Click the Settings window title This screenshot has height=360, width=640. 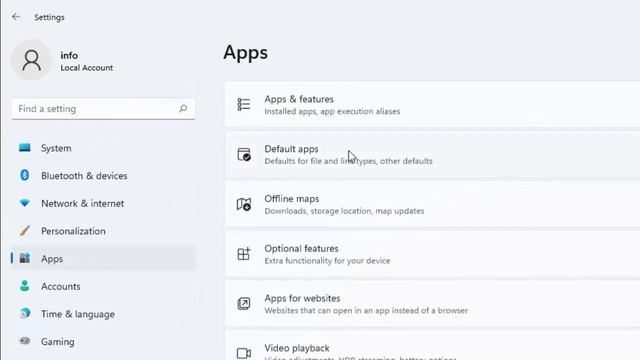pyautogui.click(x=49, y=17)
